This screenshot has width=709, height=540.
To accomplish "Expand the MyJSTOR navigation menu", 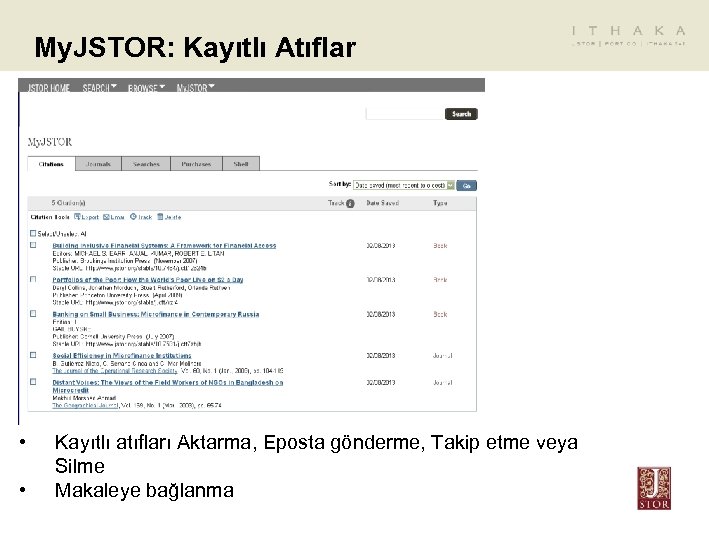I will click(x=195, y=87).
